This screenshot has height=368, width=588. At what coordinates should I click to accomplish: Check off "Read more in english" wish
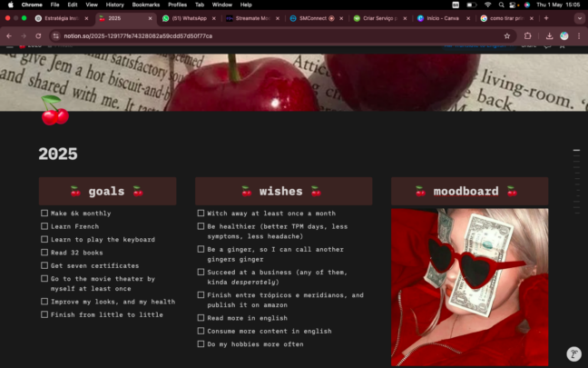pyautogui.click(x=201, y=318)
